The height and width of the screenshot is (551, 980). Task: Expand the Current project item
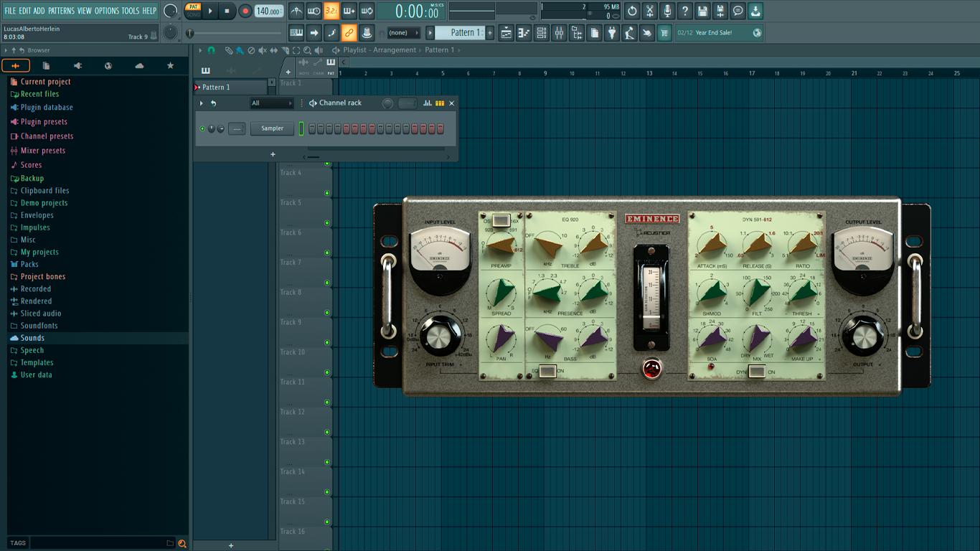(x=45, y=82)
